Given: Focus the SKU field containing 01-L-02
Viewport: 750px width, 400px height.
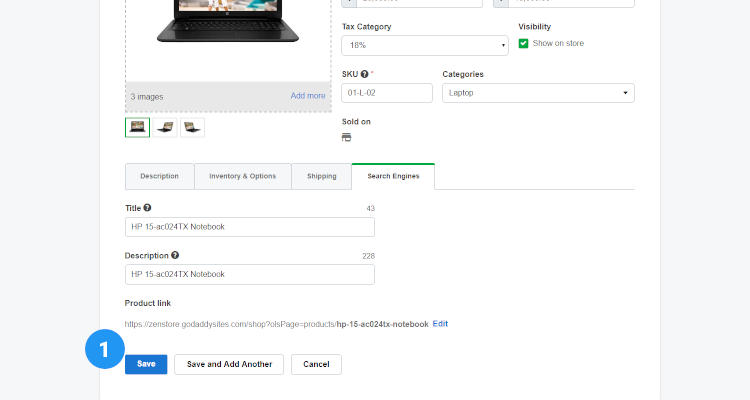Looking at the screenshot, I should (x=387, y=93).
